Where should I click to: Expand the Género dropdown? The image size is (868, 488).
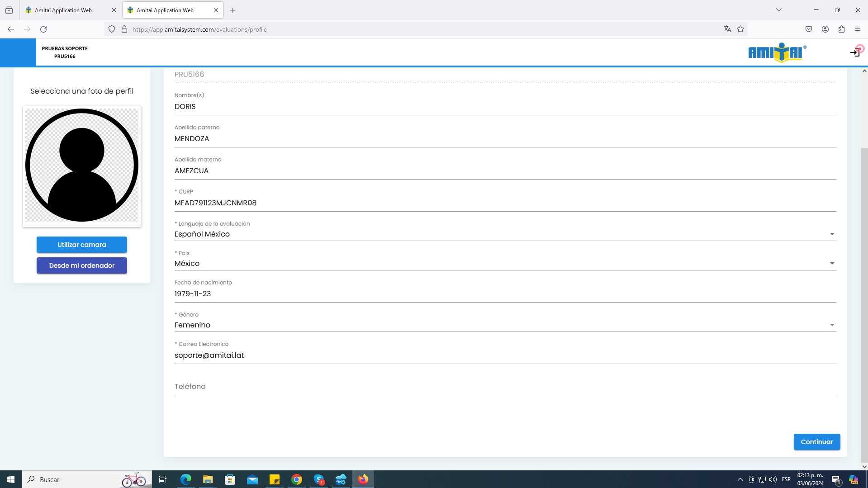[831, 325]
